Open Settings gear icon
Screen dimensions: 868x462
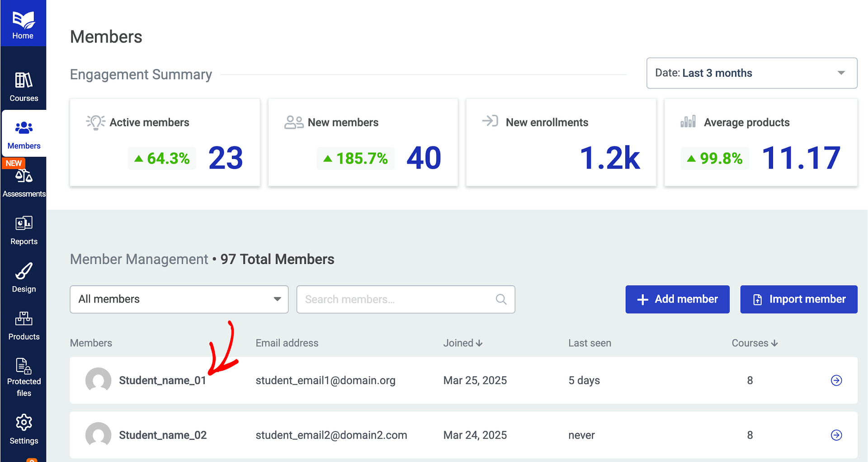click(x=24, y=423)
